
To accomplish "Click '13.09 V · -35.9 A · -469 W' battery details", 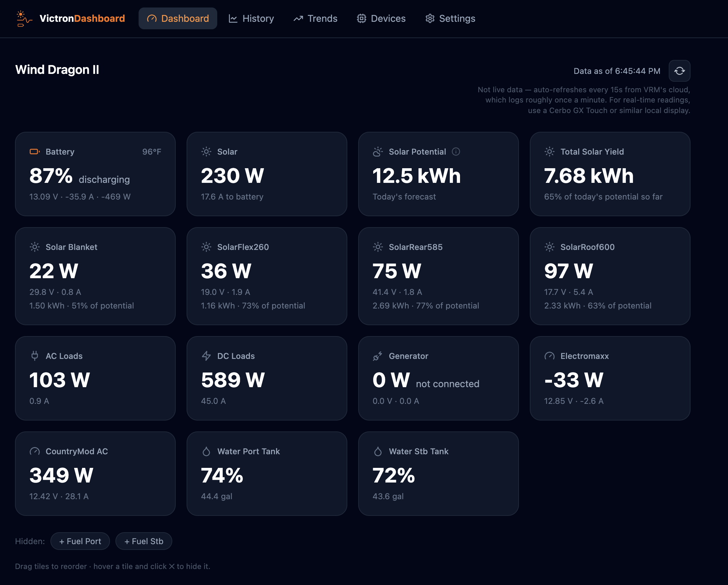I will 80,196.
